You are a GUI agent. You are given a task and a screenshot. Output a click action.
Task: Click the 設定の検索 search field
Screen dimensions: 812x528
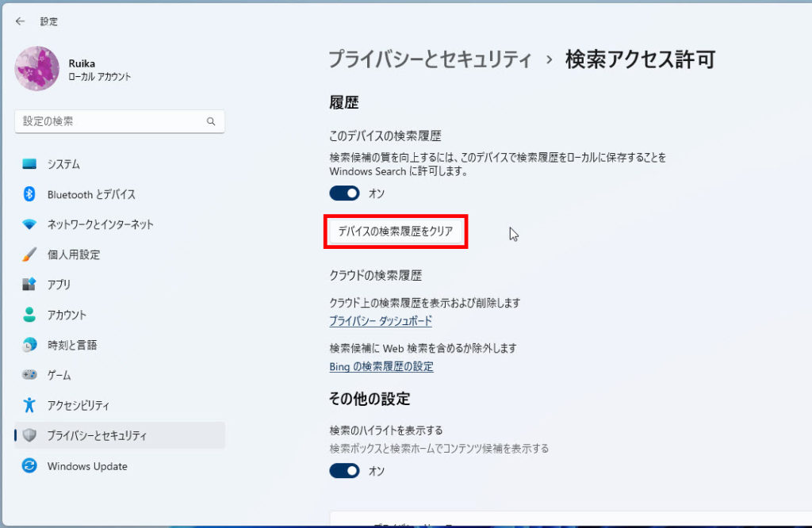tap(111, 121)
